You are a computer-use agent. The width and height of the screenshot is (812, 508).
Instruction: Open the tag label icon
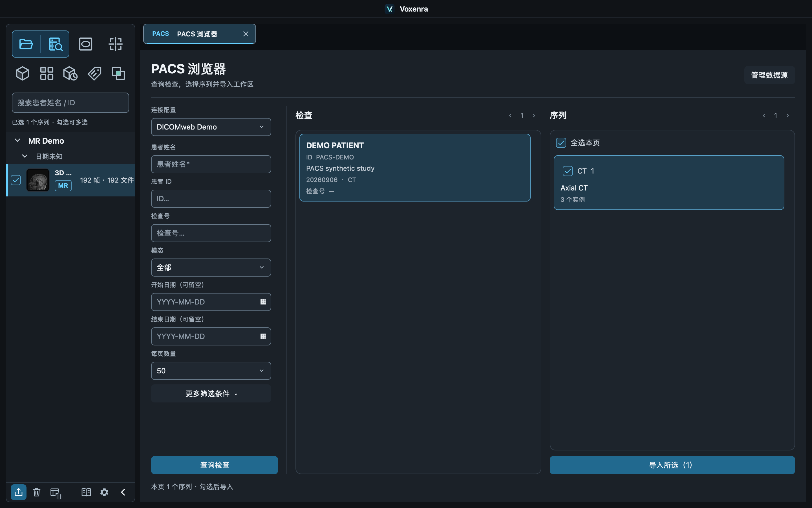tap(95, 73)
